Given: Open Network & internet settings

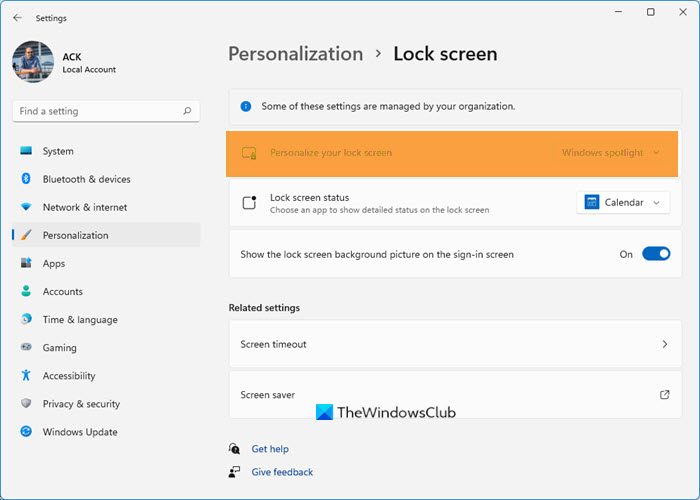Looking at the screenshot, I should tap(84, 207).
